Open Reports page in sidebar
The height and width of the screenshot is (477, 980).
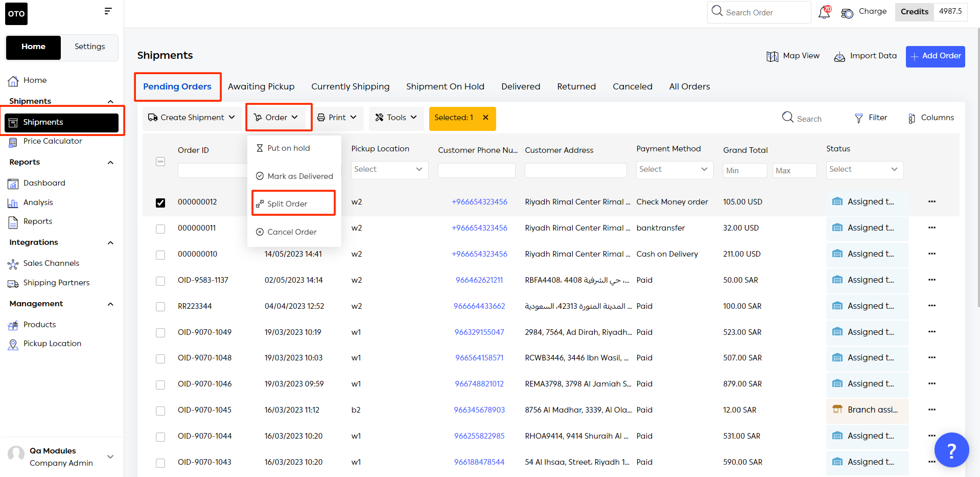(x=38, y=221)
